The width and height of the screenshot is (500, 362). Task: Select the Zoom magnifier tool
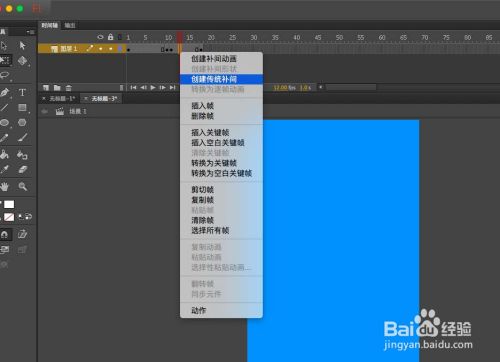click(x=23, y=186)
